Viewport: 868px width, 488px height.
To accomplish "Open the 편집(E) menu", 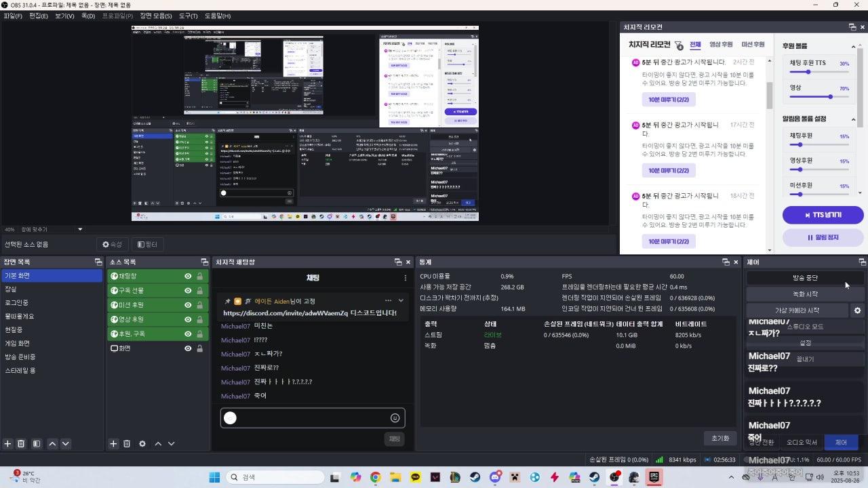I will tap(39, 16).
